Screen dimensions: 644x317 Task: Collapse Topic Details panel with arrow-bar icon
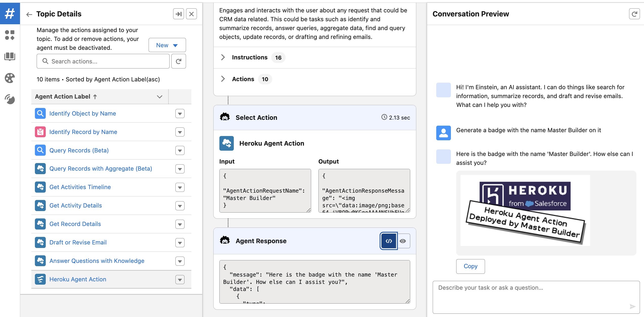(178, 14)
